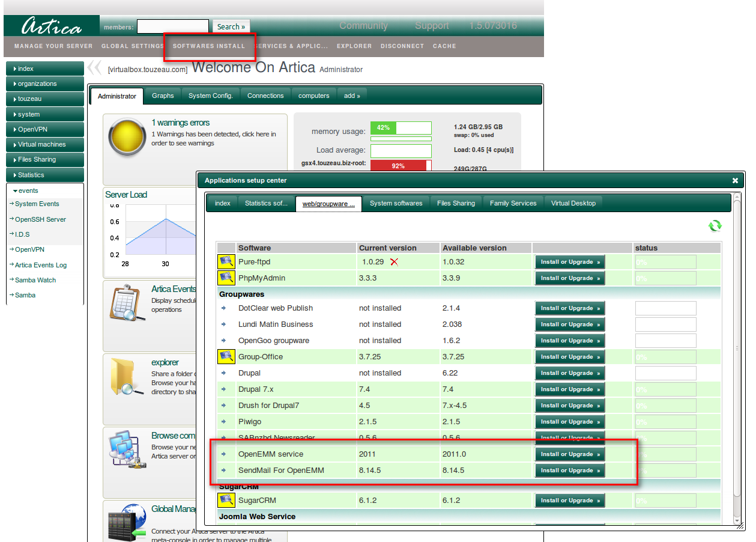
Task: Select the System softwares tab in setup center
Action: (x=396, y=203)
